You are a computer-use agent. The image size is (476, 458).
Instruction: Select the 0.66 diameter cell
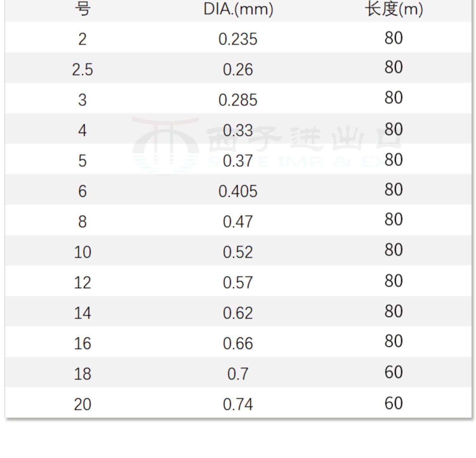coord(238,343)
